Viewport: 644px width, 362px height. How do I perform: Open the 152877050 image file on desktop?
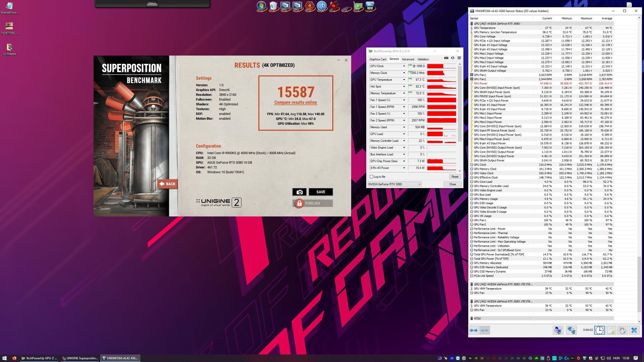click(x=9, y=28)
